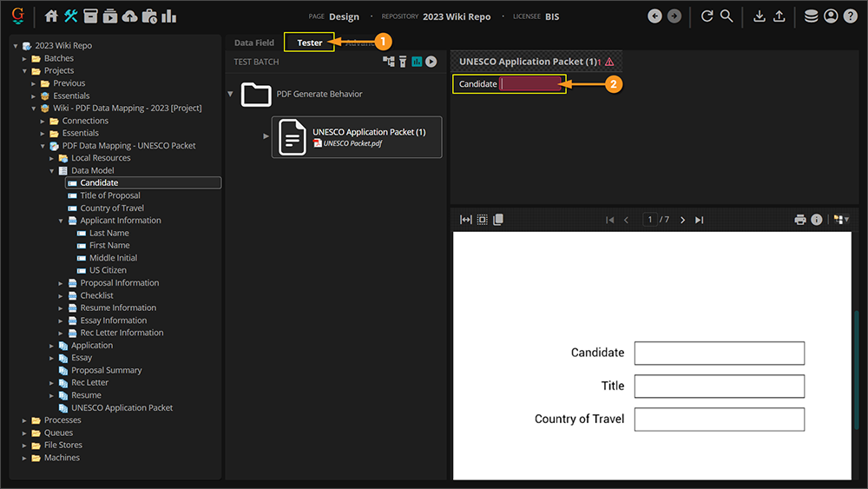Click the Candidate input field
868x489 pixels.
pos(531,84)
